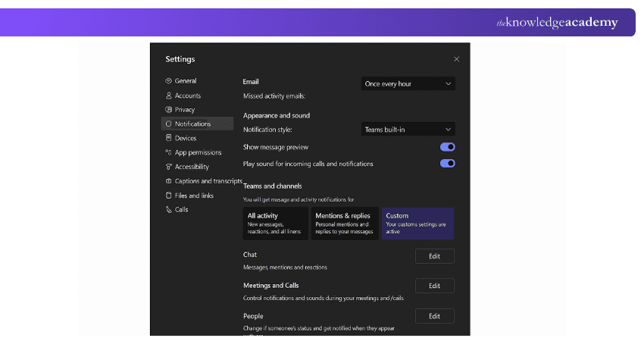Open App permissions settings section

(x=198, y=152)
